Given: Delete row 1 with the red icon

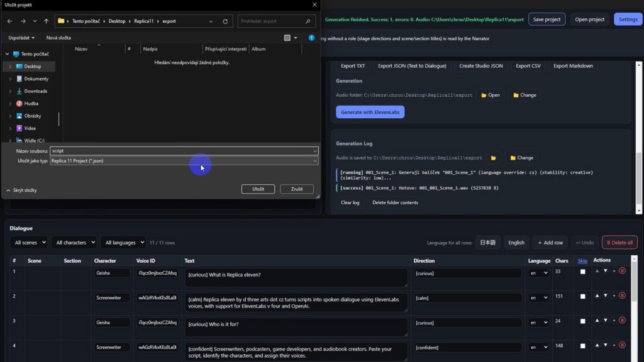Looking at the screenshot, I should (622, 271).
